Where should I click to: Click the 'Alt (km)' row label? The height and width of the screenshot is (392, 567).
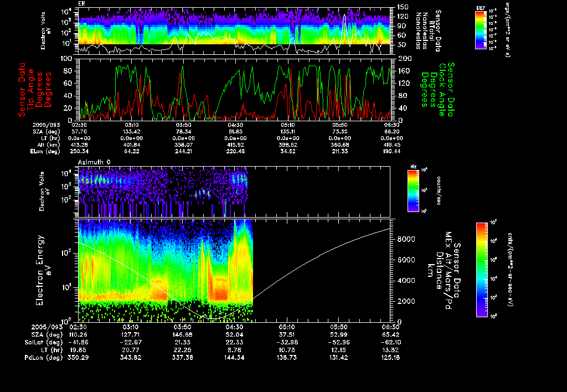click(x=48, y=145)
